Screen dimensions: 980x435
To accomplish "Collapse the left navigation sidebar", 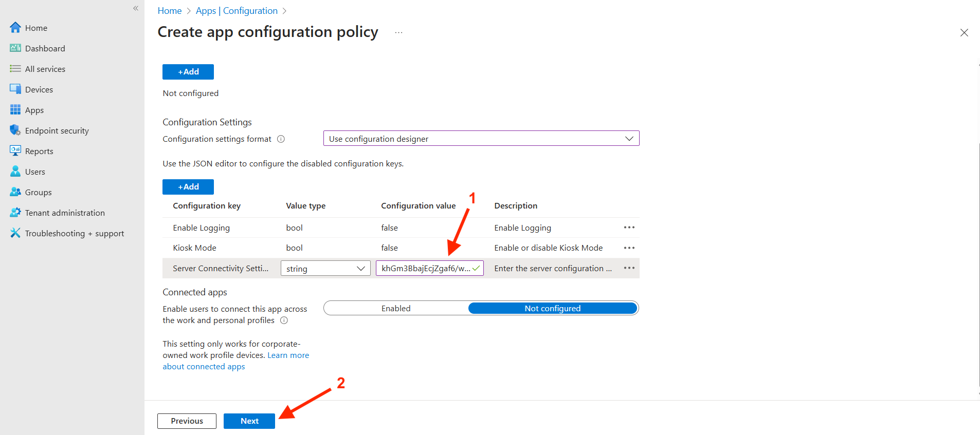I will pyautogui.click(x=136, y=8).
